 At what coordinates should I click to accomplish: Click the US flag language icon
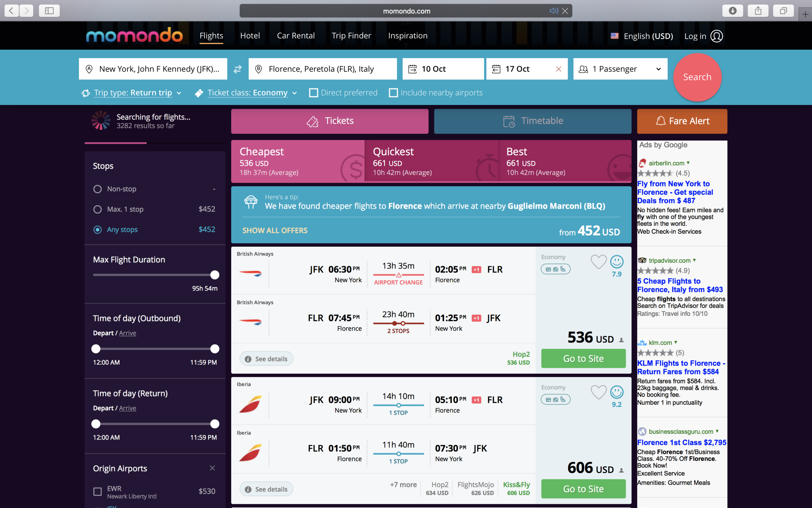614,36
